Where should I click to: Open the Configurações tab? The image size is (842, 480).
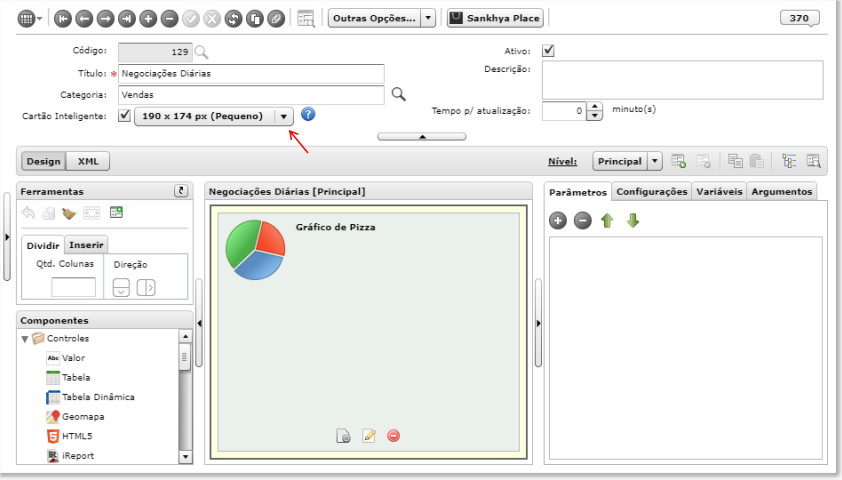[651, 192]
